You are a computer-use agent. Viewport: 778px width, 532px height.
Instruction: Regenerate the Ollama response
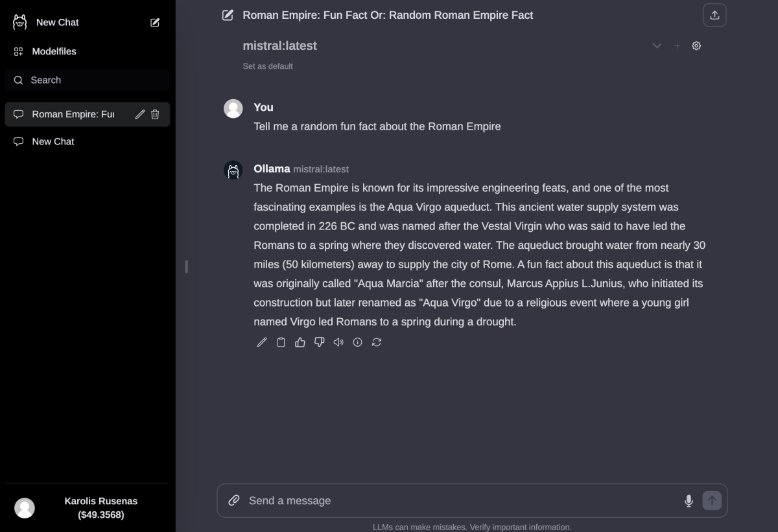[377, 342]
